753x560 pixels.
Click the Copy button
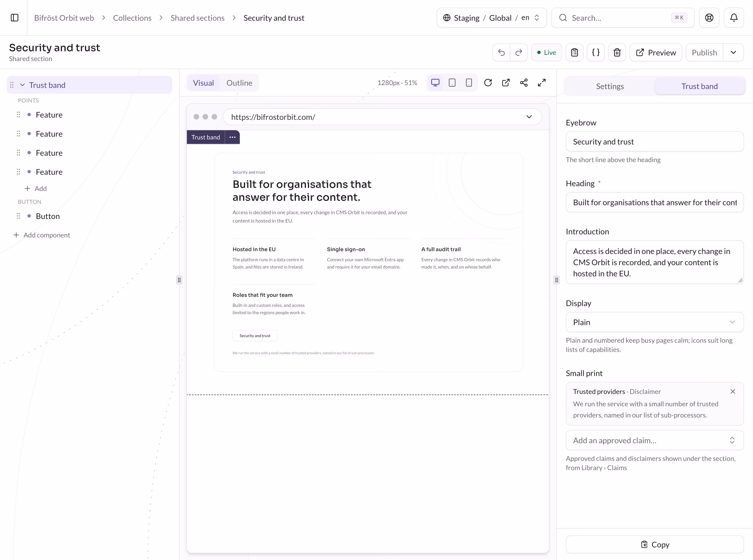coord(655,544)
